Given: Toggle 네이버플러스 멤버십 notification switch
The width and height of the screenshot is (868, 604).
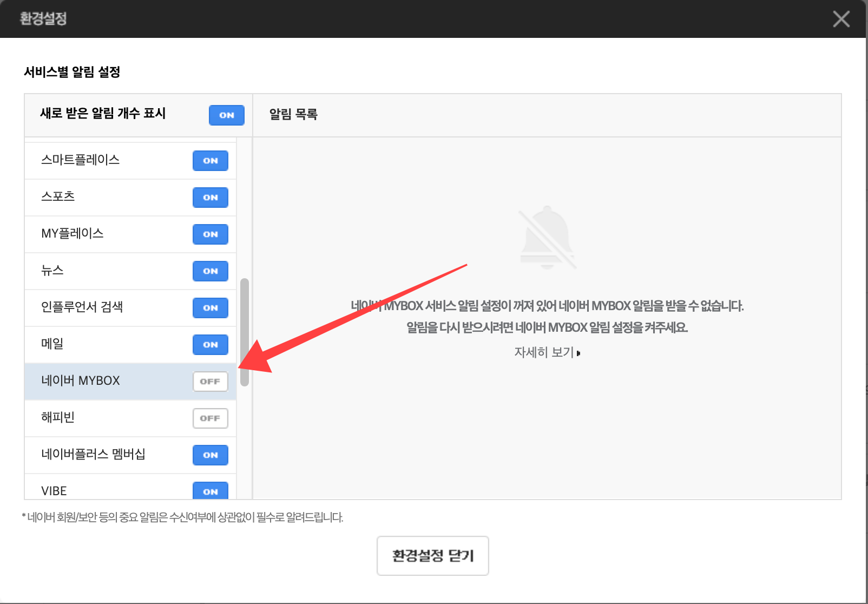Looking at the screenshot, I should tap(211, 455).
